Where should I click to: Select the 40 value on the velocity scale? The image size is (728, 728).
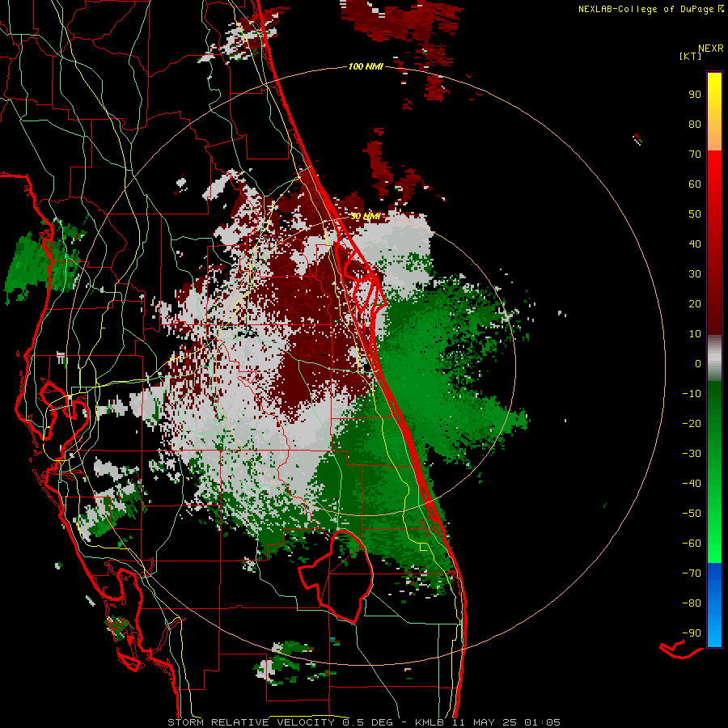click(x=695, y=244)
